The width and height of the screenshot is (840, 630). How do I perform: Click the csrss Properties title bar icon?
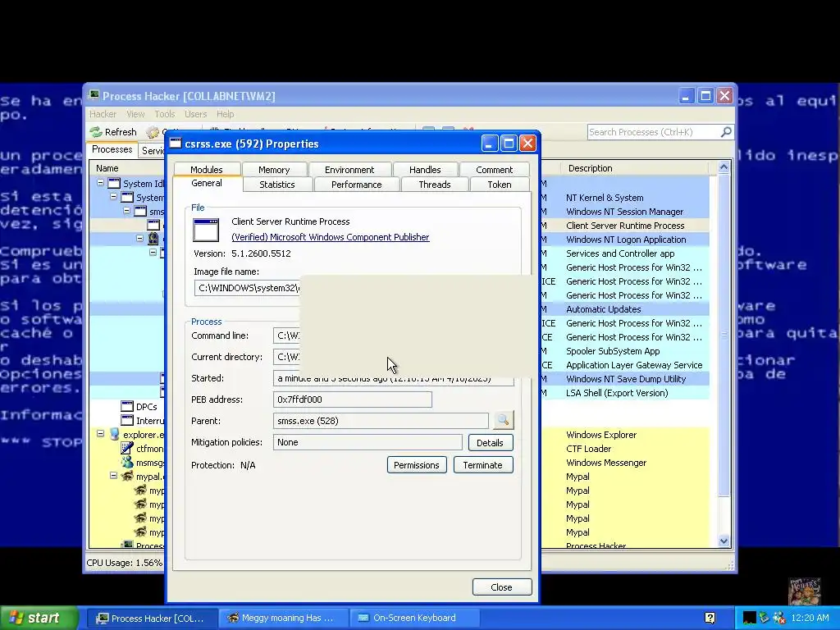(176, 143)
